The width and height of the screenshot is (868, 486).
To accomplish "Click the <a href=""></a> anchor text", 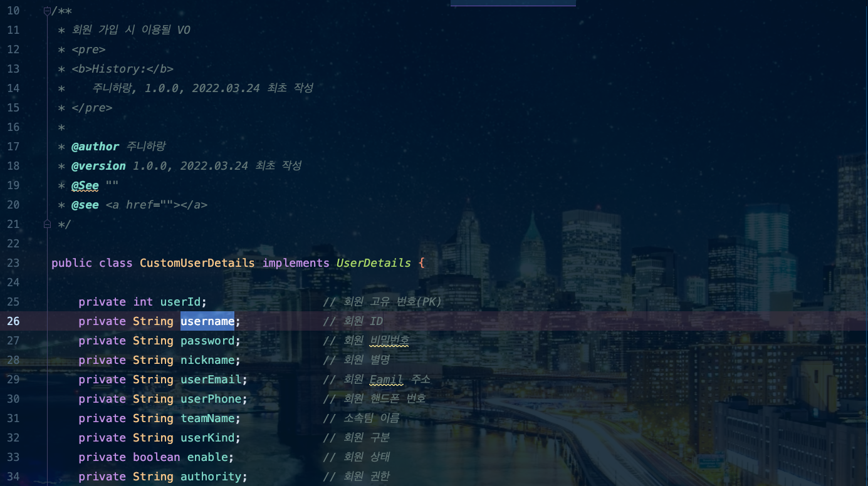I will pos(157,205).
